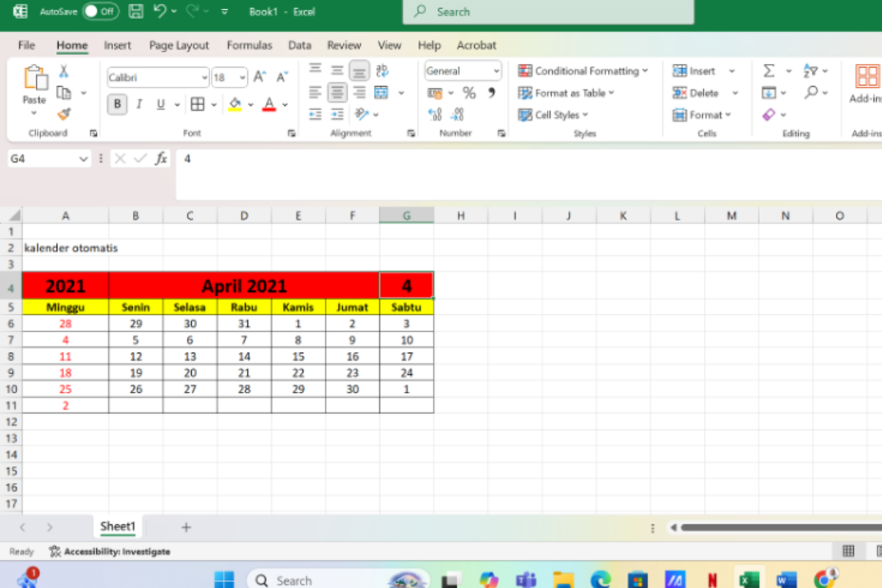Open the font size 18 dropdown

point(242,77)
